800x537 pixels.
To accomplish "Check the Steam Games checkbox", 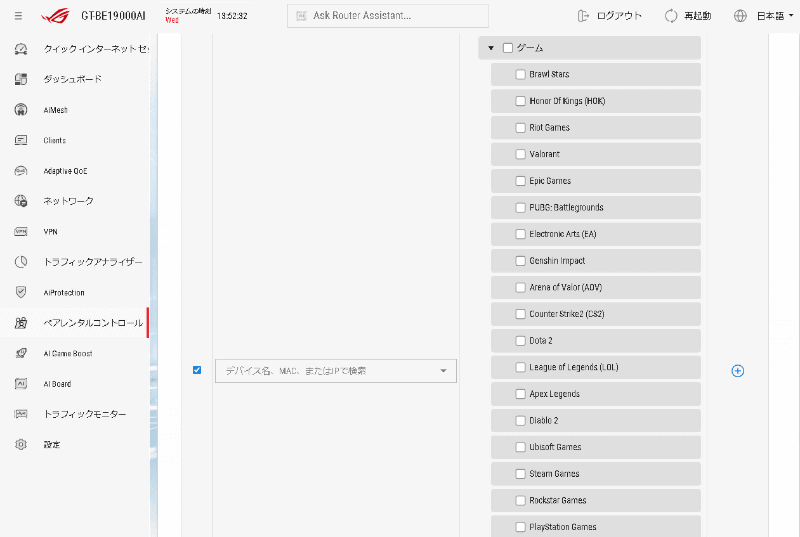I will (520, 474).
